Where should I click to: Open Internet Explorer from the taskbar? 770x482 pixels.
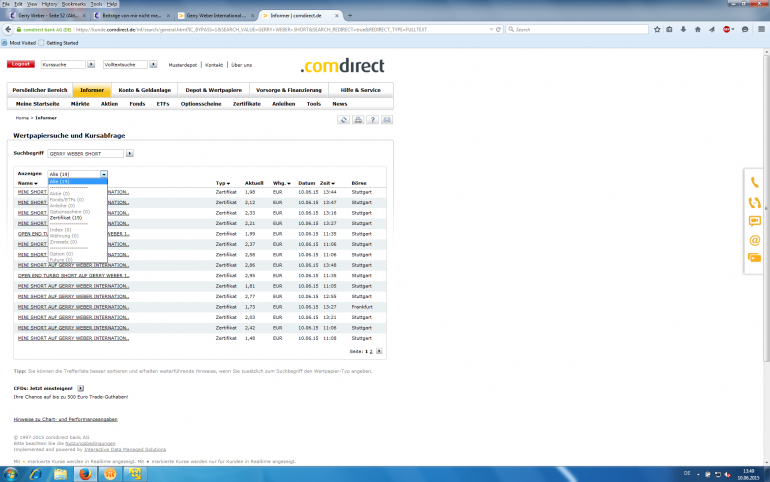(36, 474)
